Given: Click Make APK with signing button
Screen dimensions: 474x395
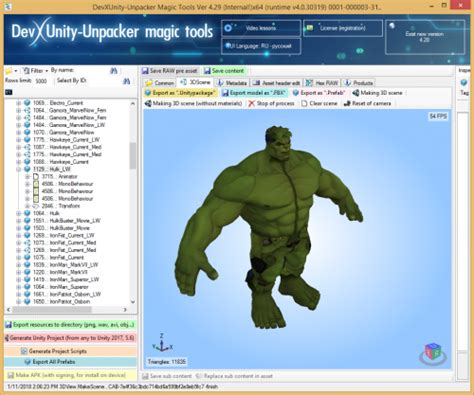Looking at the screenshot, I should click(x=70, y=375).
